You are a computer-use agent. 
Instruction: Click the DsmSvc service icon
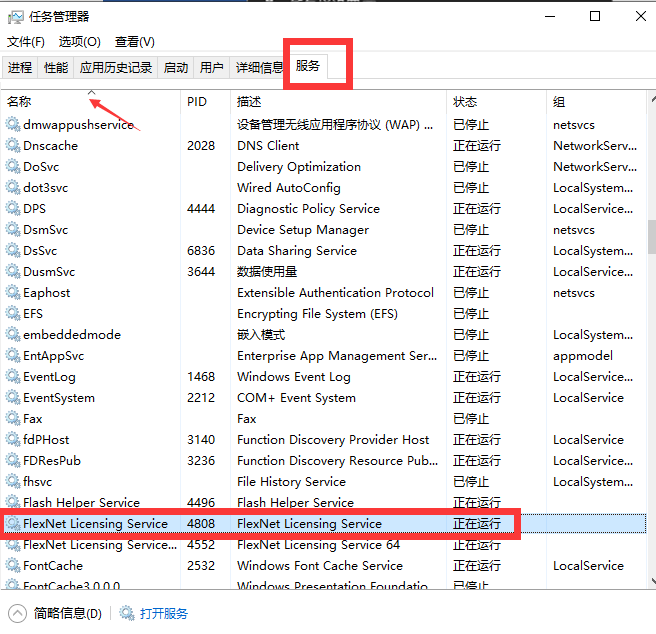pos(13,229)
